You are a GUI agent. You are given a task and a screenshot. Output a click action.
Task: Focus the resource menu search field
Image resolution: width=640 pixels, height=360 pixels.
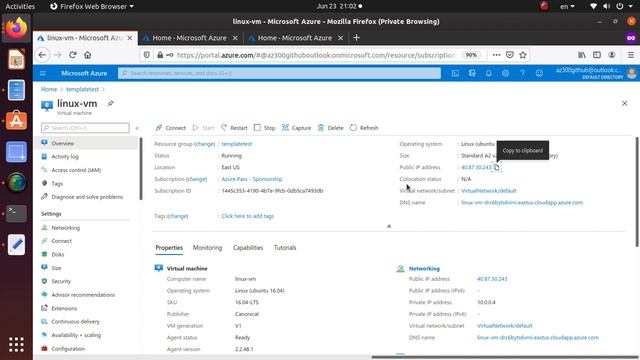(x=85, y=128)
